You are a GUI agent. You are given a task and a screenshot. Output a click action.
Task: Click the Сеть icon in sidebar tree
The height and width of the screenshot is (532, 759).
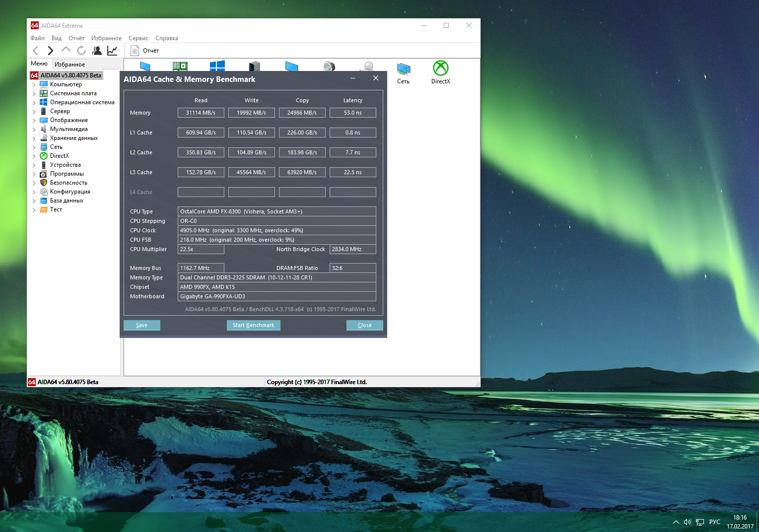(x=44, y=147)
